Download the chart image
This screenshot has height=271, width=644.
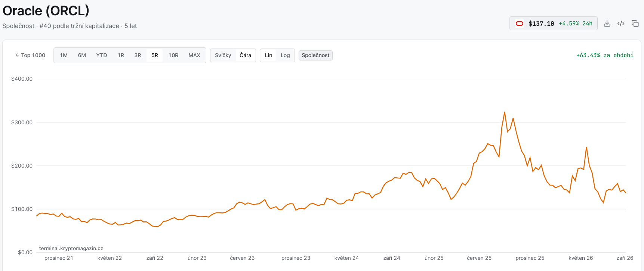click(607, 24)
